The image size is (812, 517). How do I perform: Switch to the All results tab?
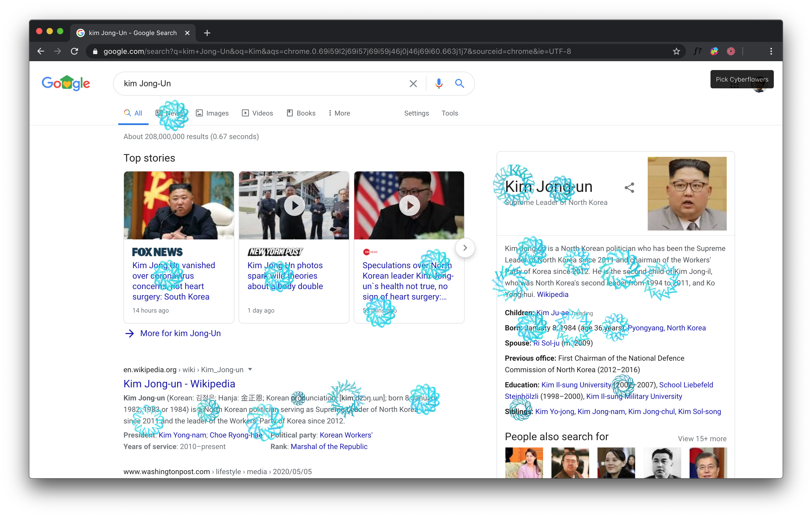point(133,113)
